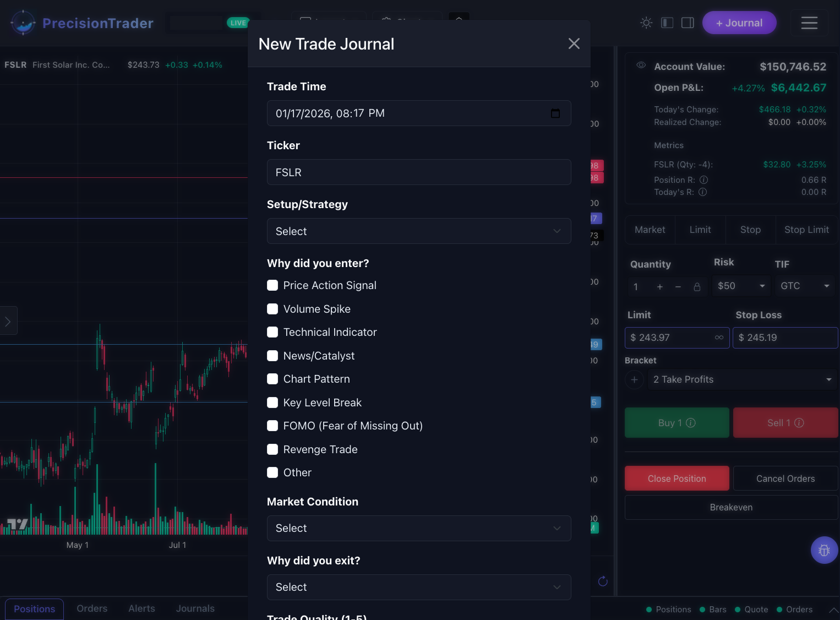
Task: Check Key Level Break checkbox
Action: tap(272, 403)
